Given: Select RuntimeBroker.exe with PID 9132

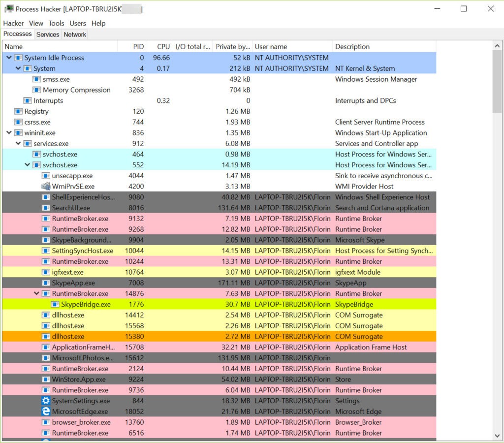Looking at the screenshot, I should pyautogui.click(x=219, y=219).
